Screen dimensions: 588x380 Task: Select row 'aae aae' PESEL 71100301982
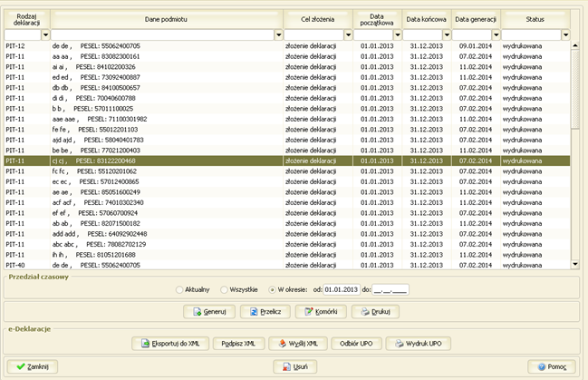(x=287, y=119)
